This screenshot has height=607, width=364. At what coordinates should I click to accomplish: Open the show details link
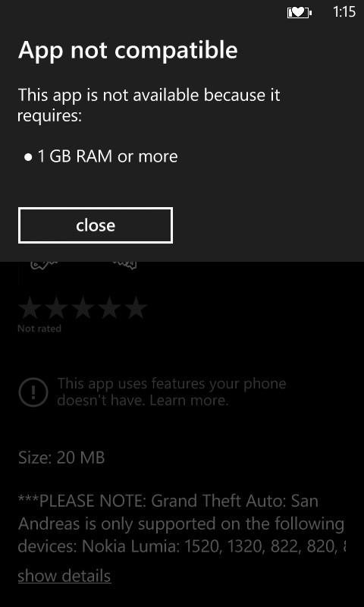pos(64,576)
